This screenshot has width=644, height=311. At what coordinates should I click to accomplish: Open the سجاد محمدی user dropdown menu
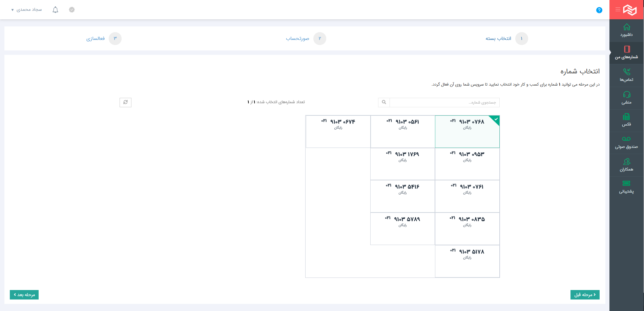coord(27,10)
